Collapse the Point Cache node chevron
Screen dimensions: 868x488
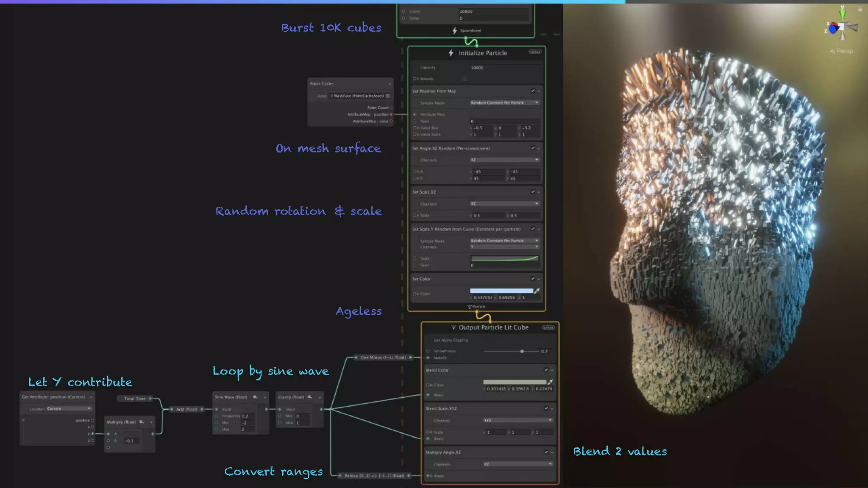pyautogui.click(x=389, y=84)
